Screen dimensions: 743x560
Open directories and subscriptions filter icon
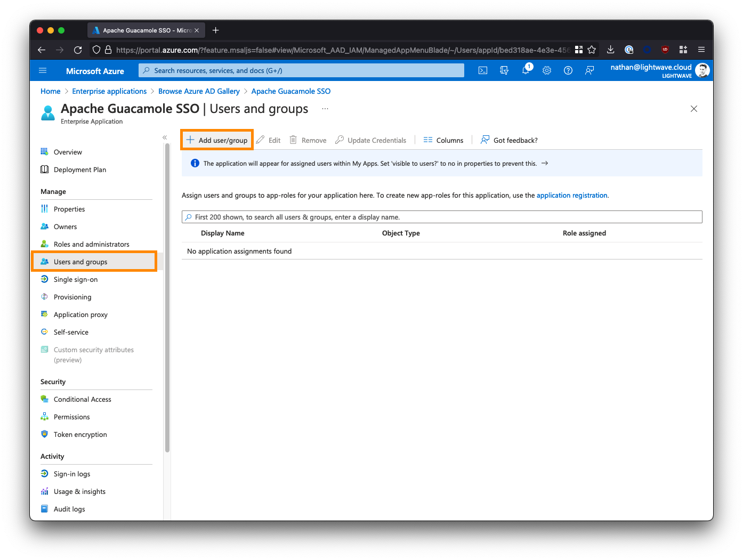504,70
